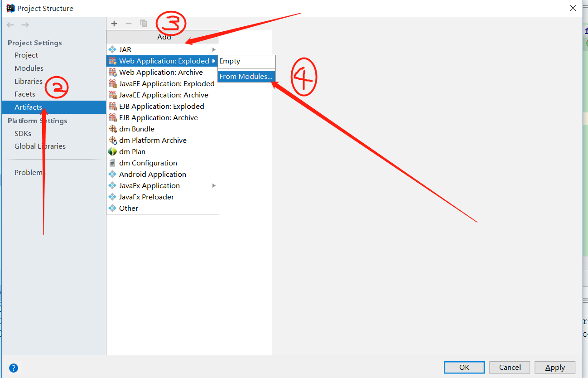Viewport: 588px width, 378px height.
Task: Click the EJB Application: Exploded icon
Action: click(112, 106)
